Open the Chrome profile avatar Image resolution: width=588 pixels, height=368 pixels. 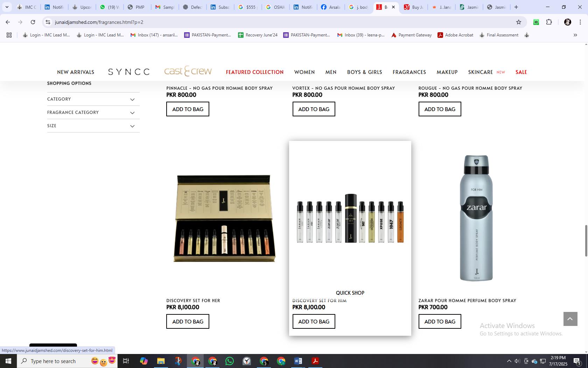coord(568,22)
